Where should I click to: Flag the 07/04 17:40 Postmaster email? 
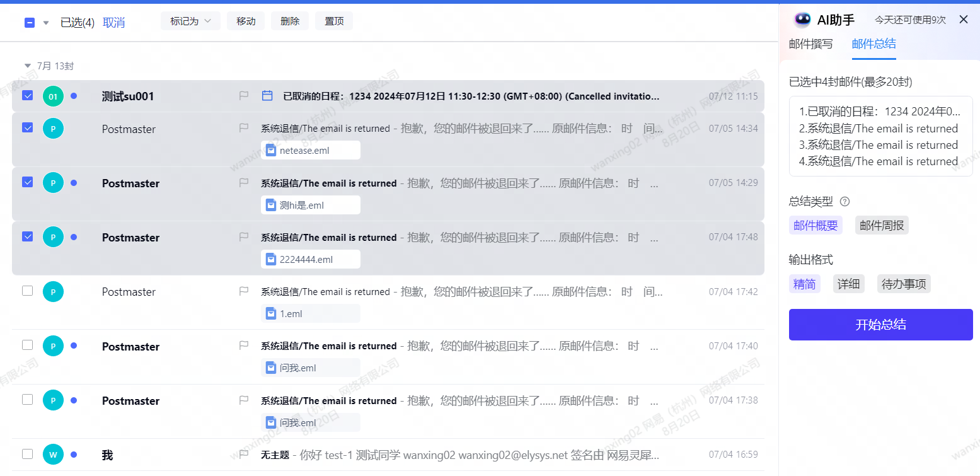point(244,345)
